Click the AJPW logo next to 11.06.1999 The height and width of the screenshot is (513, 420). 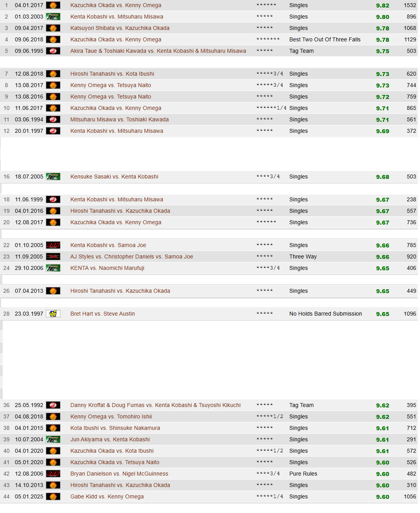pyautogui.click(x=53, y=199)
